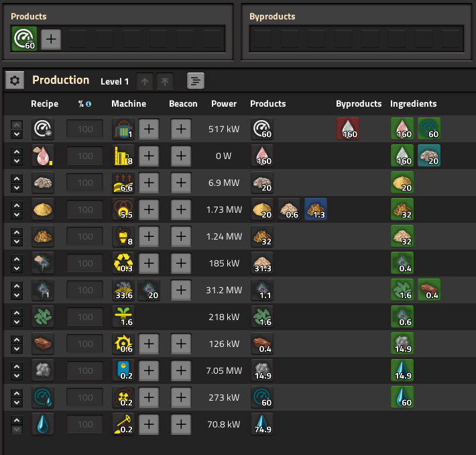Add module to machine in 126 kW row
476x455 pixels.
tap(149, 344)
